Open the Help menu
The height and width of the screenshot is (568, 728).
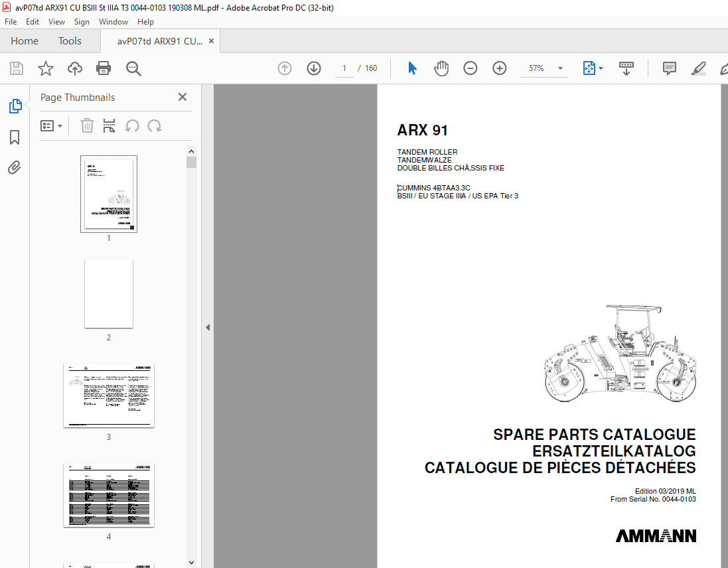tap(145, 22)
